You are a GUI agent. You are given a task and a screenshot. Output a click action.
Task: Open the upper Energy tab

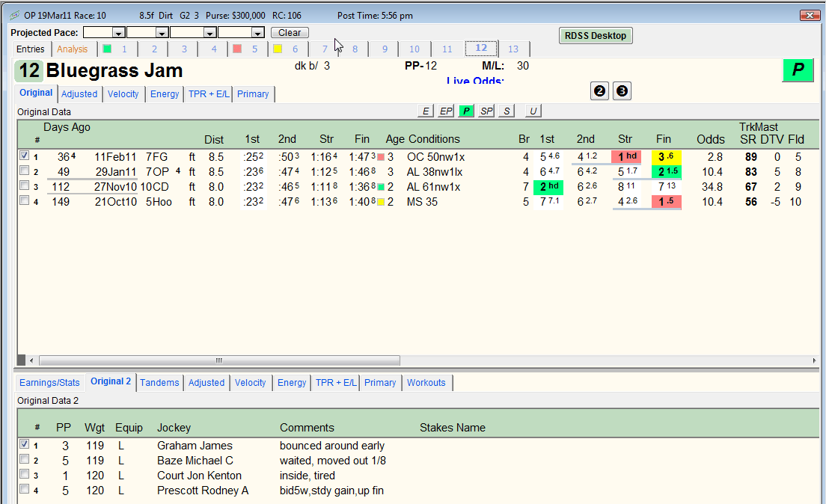tap(165, 93)
